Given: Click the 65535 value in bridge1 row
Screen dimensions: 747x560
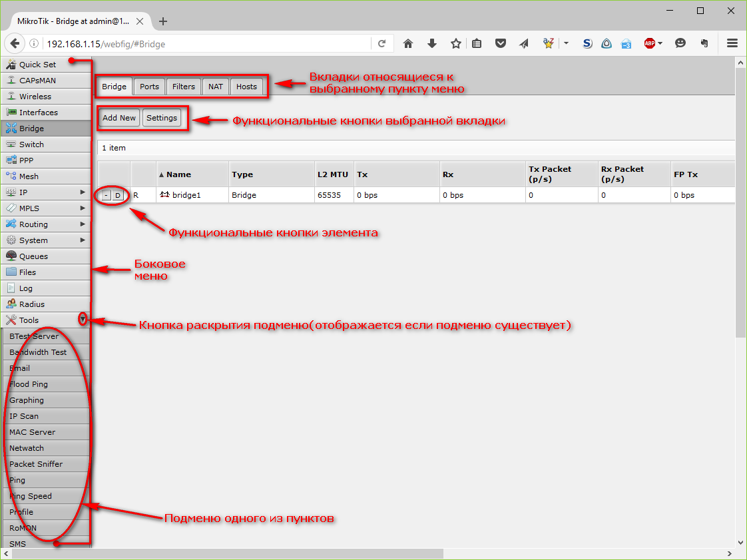Looking at the screenshot, I should click(329, 195).
